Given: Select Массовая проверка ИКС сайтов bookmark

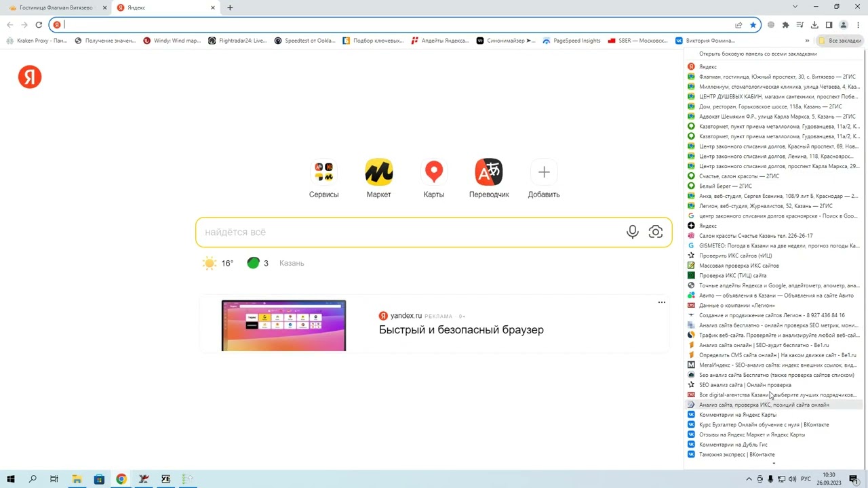Looking at the screenshot, I should 774,266.
